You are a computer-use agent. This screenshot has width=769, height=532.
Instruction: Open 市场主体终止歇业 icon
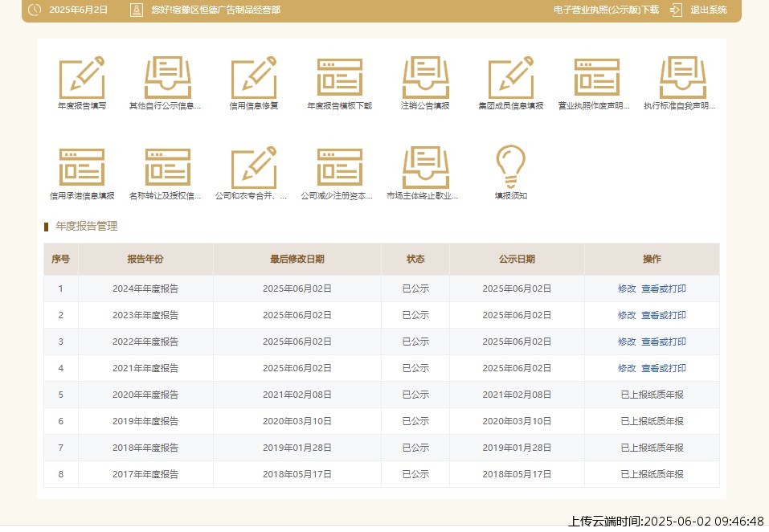tap(425, 167)
